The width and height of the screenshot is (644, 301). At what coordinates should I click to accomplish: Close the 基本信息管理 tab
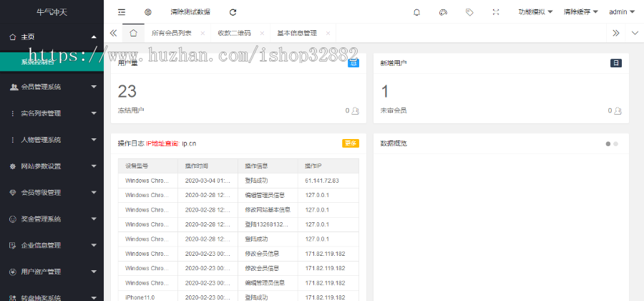click(328, 34)
